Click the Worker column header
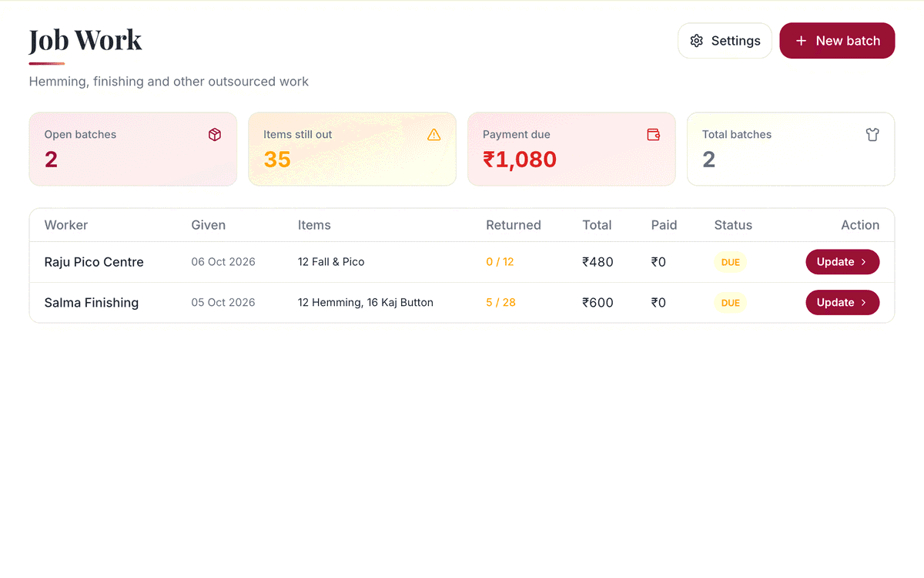This screenshot has height=578, width=924. click(x=66, y=225)
